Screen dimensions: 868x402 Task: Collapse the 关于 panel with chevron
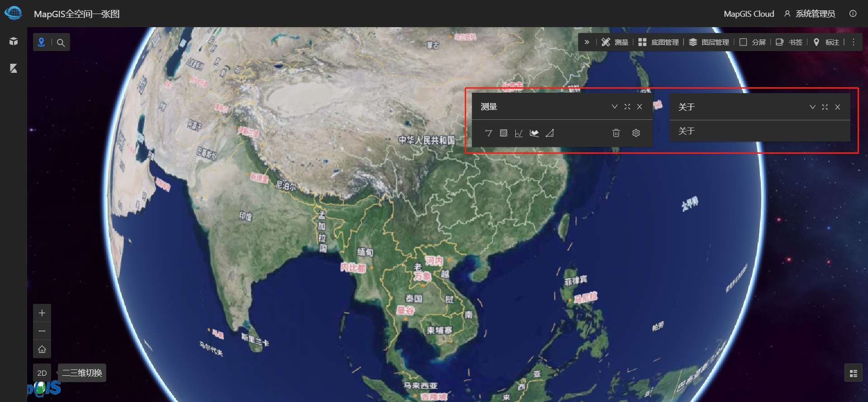pos(812,107)
